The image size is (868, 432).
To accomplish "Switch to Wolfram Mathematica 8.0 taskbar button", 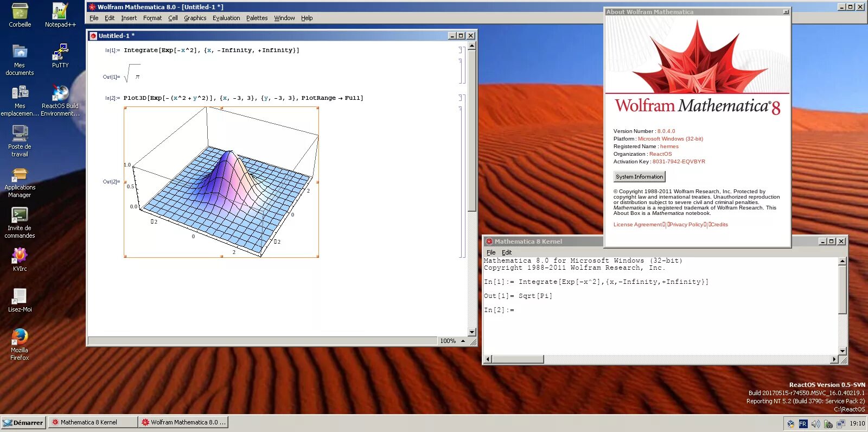I will click(x=183, y=422).
